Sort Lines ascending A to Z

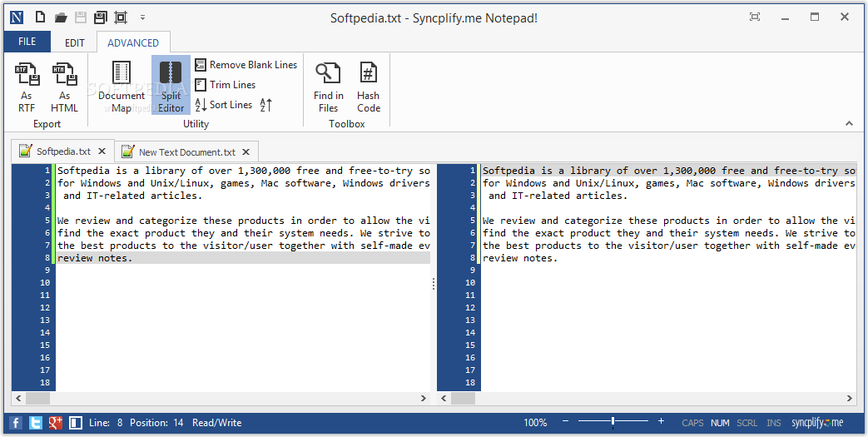[224, 105]
